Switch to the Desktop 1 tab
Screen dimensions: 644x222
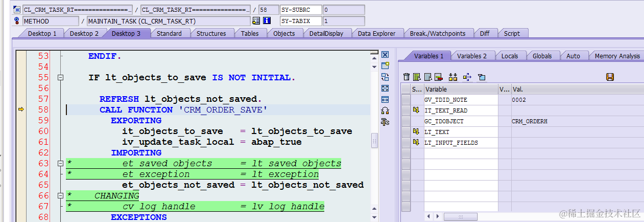(x=42, y=33)
